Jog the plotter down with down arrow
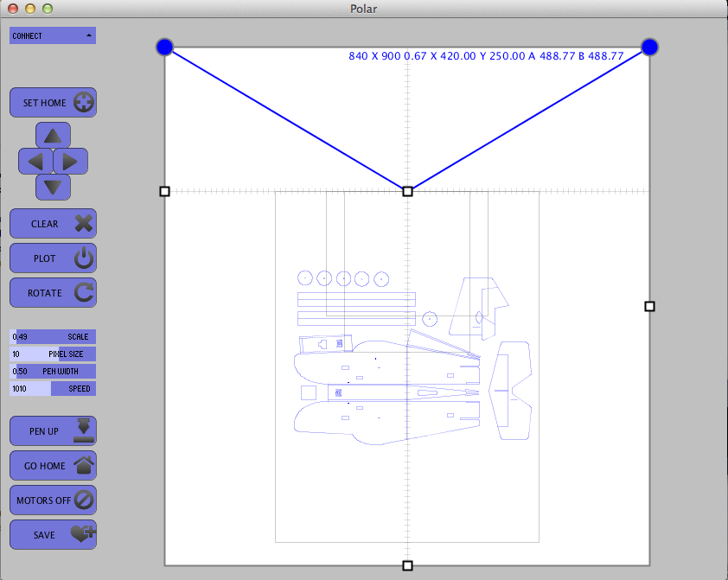 click(53, 188)
